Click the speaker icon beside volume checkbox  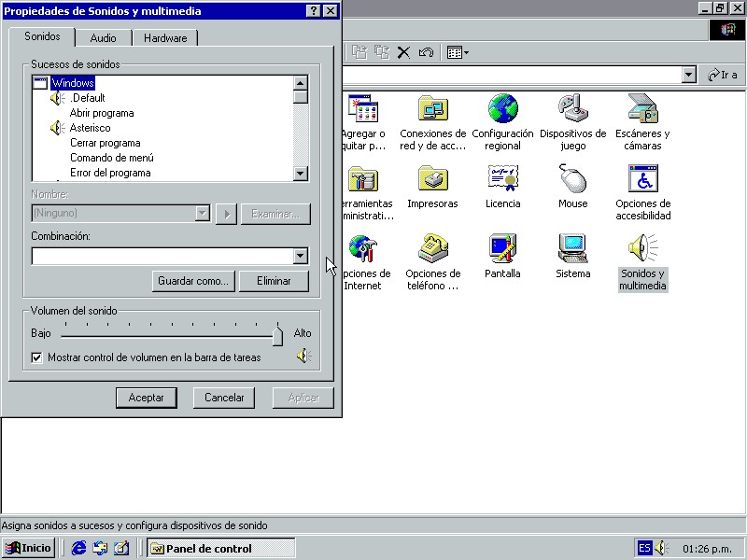(304, 356)
